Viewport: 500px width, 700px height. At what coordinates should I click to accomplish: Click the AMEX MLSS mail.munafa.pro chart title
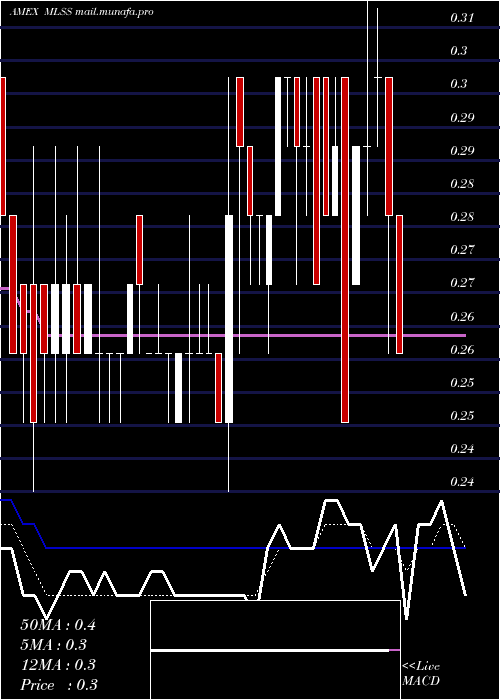click(82, 12)
